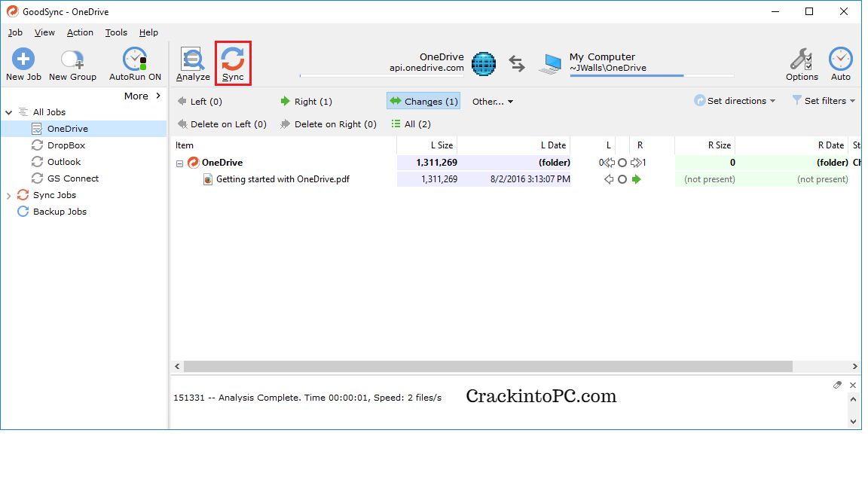This screenshot has width=868, height=488.
Task: Open the Other... filter dropdown
Action: pyautogui.click(x=493, y=102)
